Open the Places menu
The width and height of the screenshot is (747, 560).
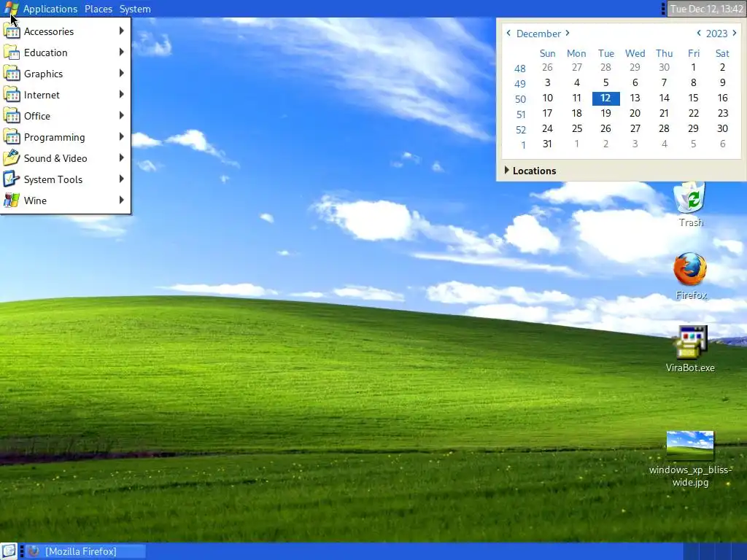click(98, 9)
